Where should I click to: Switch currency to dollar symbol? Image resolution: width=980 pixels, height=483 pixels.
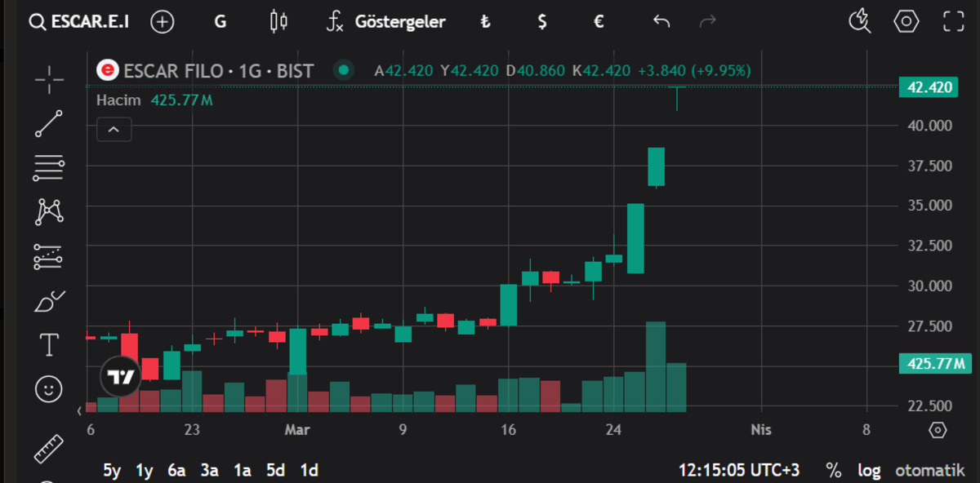pos(542,21)
